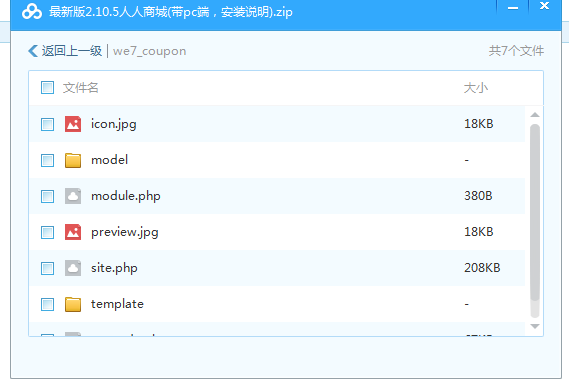Minimize the zip preview window
The height and width of the screenshot is (384, 569).
click(513, 8)
